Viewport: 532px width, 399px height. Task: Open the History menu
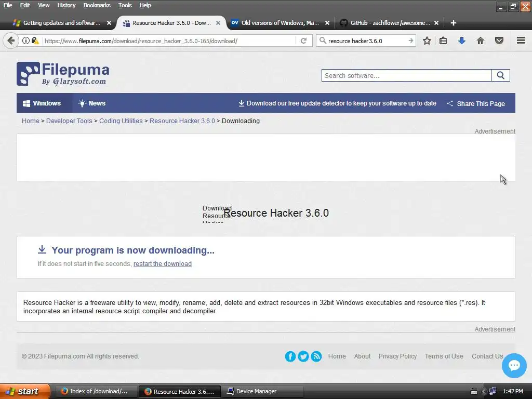coord(66,5)
